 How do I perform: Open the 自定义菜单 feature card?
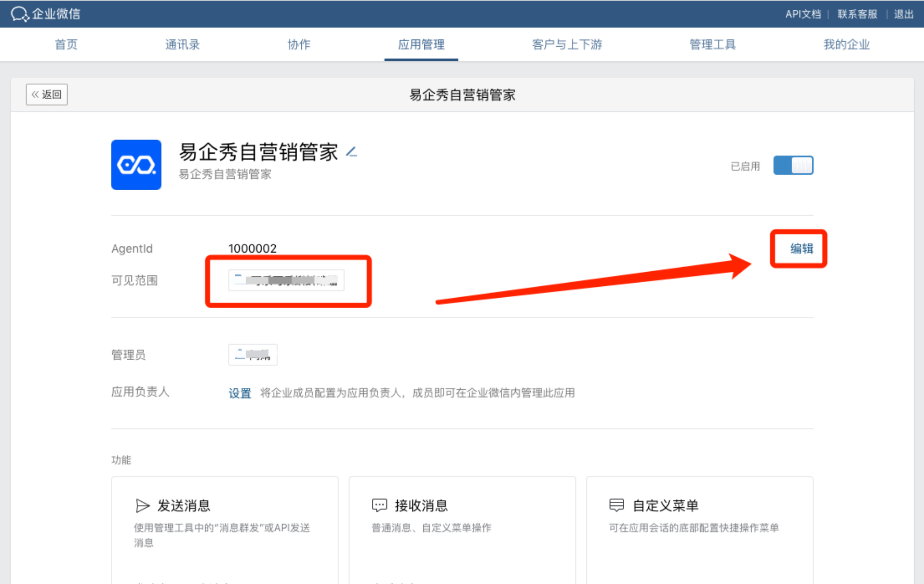[699, 530]
